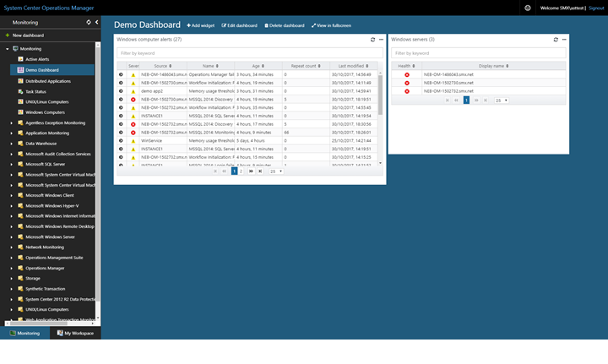The height and width of the screenshot is (364, 608).
Task: Expand Microsoft Audit Collection Services folder
Action: coord(11,155)
